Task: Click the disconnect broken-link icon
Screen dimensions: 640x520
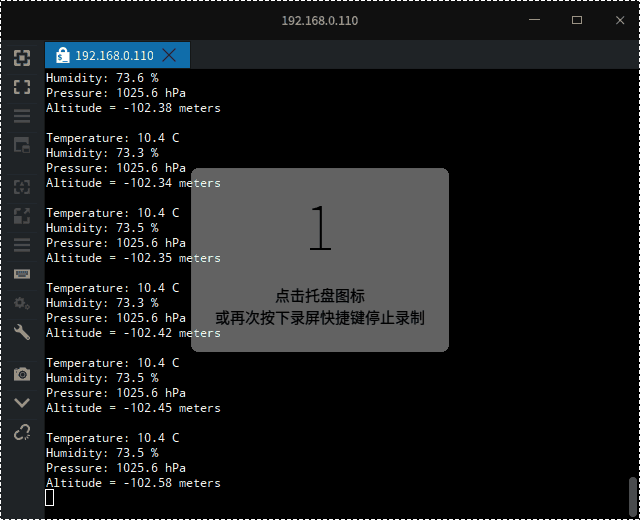Action: (x=22, y=432)
